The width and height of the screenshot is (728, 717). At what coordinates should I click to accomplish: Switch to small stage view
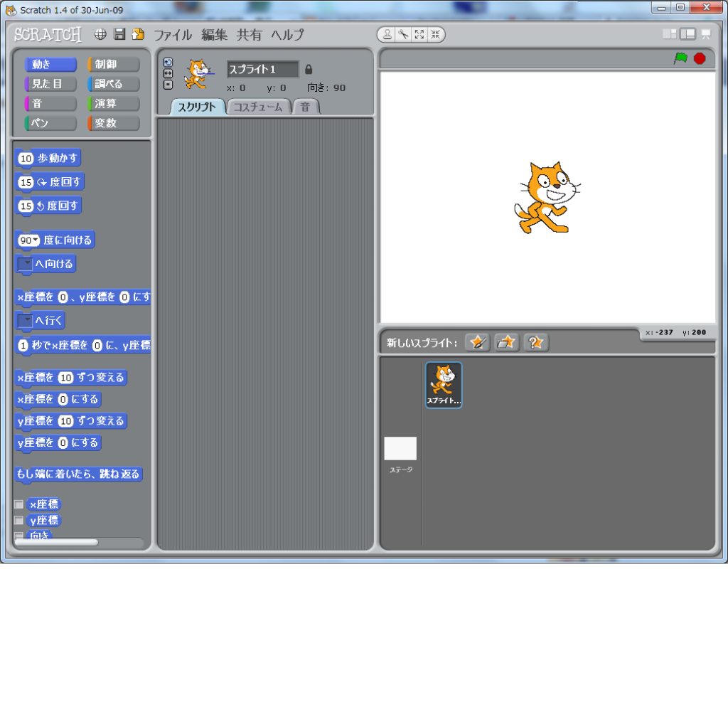pos(670,34)
